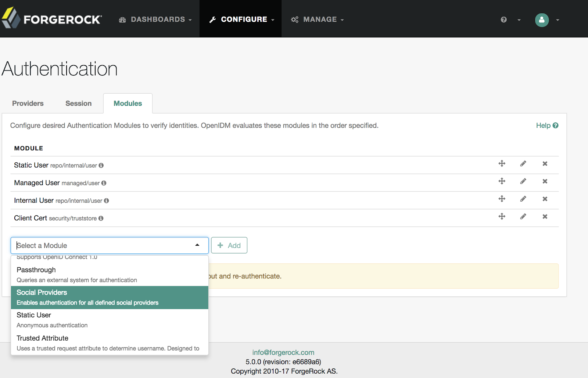Click the Copyright 2010-17 ForgeRock AS text
The width and height of the screenshot is (588, 378).
[x=284, y=371]
